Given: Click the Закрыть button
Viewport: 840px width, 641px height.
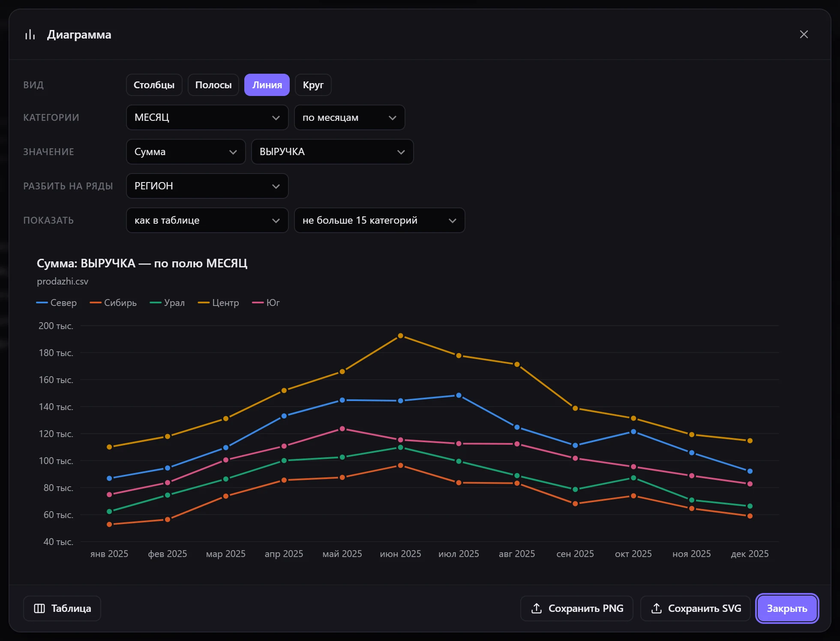Looking at the screenshot, I should pos(787,608).
